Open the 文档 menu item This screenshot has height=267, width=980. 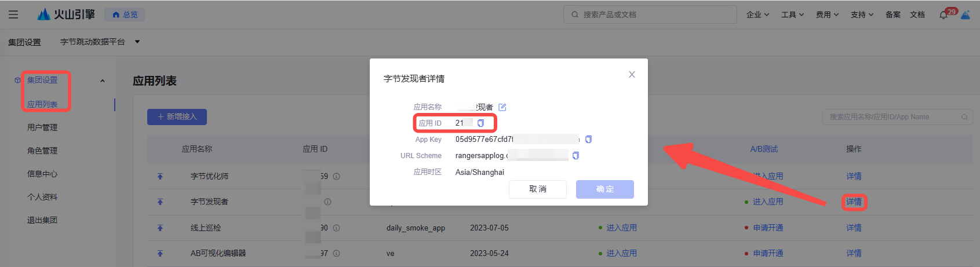point(917,14)
